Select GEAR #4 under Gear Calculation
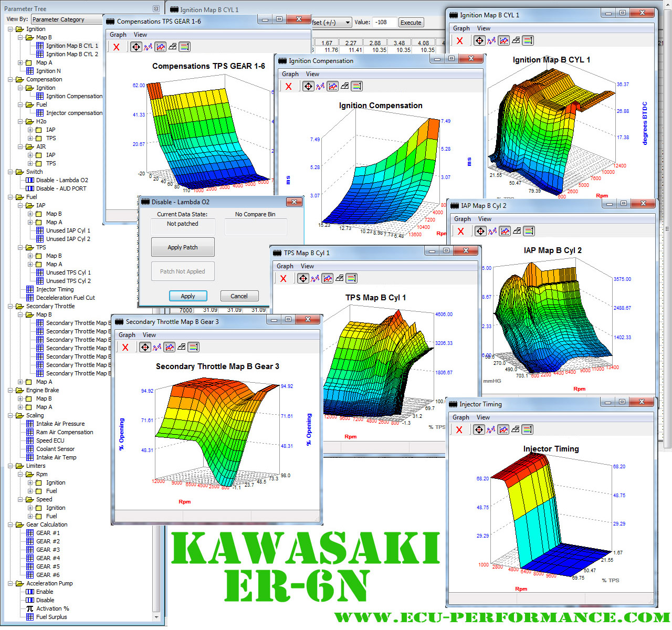 [x=48, y=558]
